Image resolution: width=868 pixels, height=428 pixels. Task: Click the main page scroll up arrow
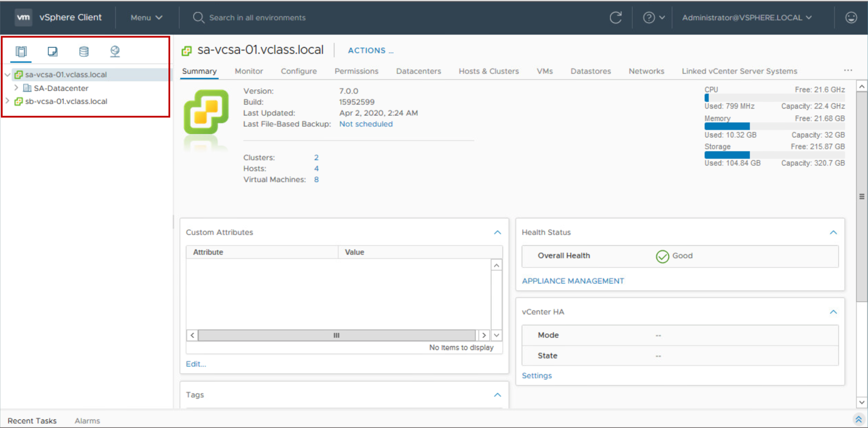click(862, 86)
